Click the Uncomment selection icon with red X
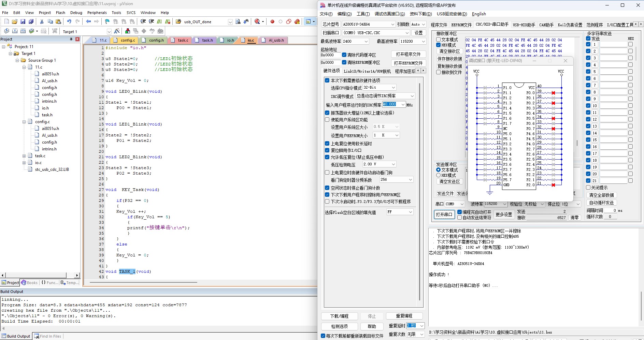 168,21
